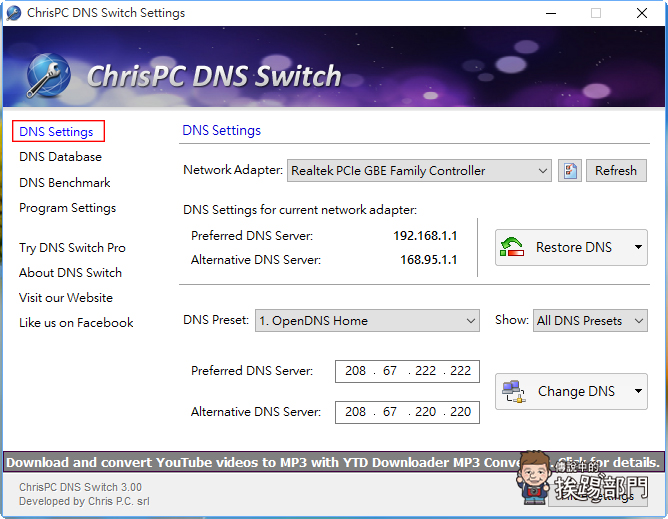Click last octet 220 of Alternative DNS field
Viewport: 668px width, 519px height.
[x=461, y=412]
